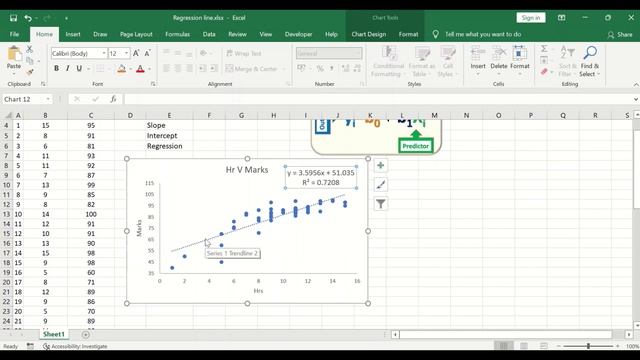Click the Save icon in the title bar
This screenshot has width=640, height=360.
tap(13, 18)
